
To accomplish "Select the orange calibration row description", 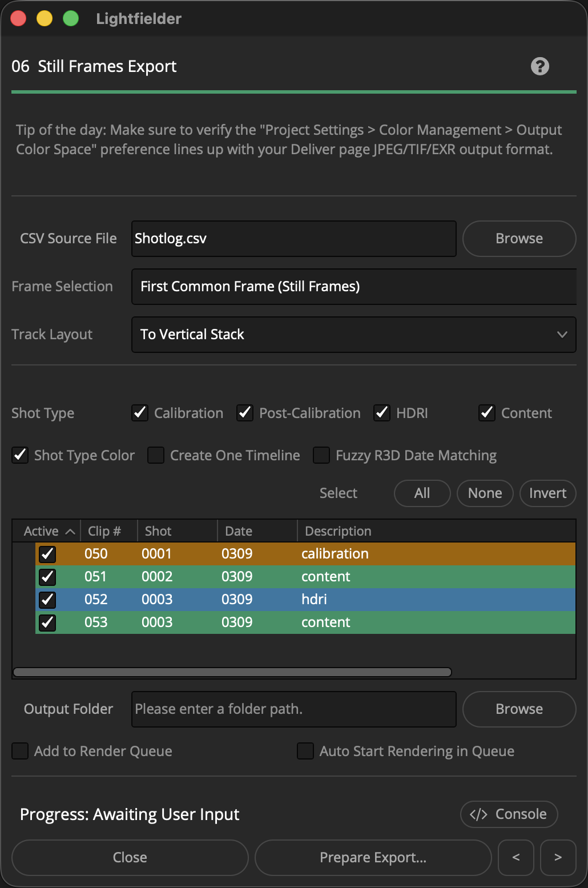I will pos(335,554).
